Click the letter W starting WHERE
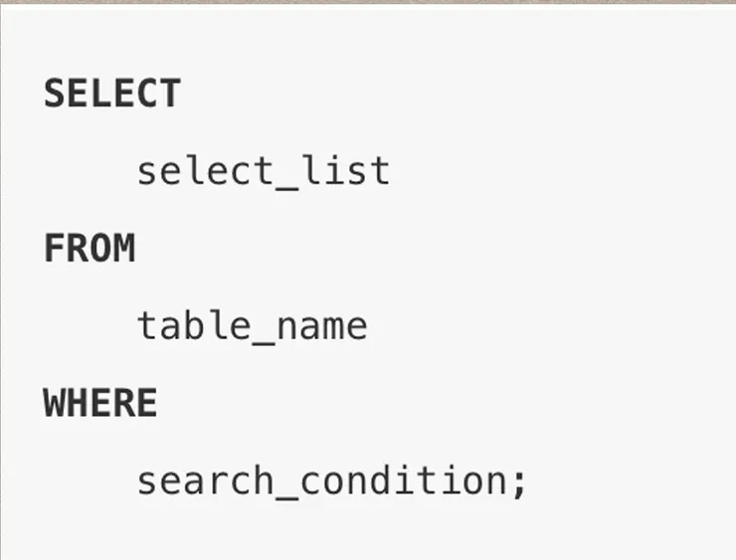 tap(55, 404)
